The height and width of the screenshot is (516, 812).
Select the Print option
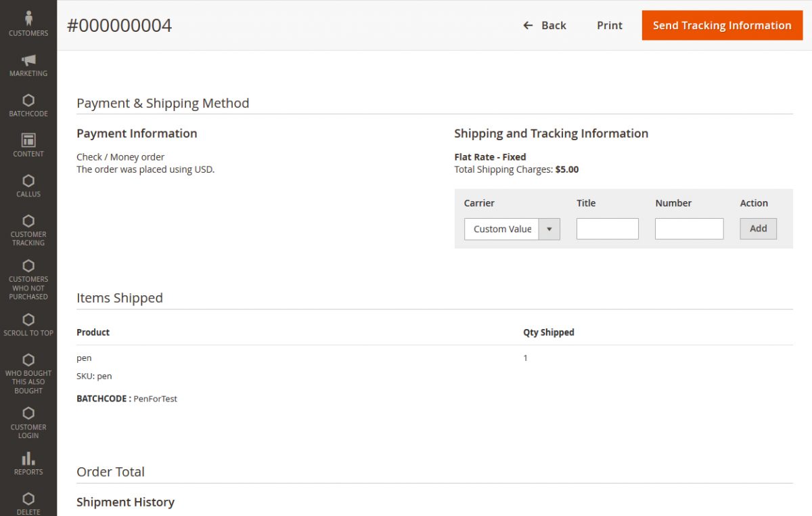[x=609, y=25]
